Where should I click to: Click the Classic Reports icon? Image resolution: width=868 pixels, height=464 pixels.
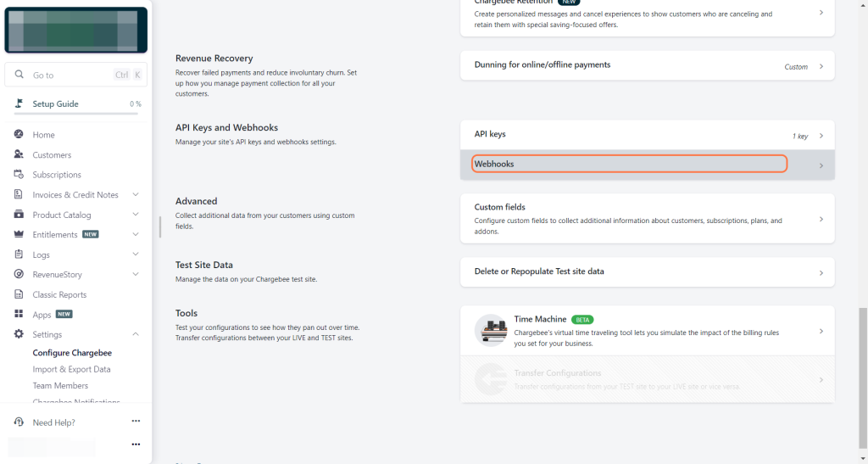tap(19, 294)
